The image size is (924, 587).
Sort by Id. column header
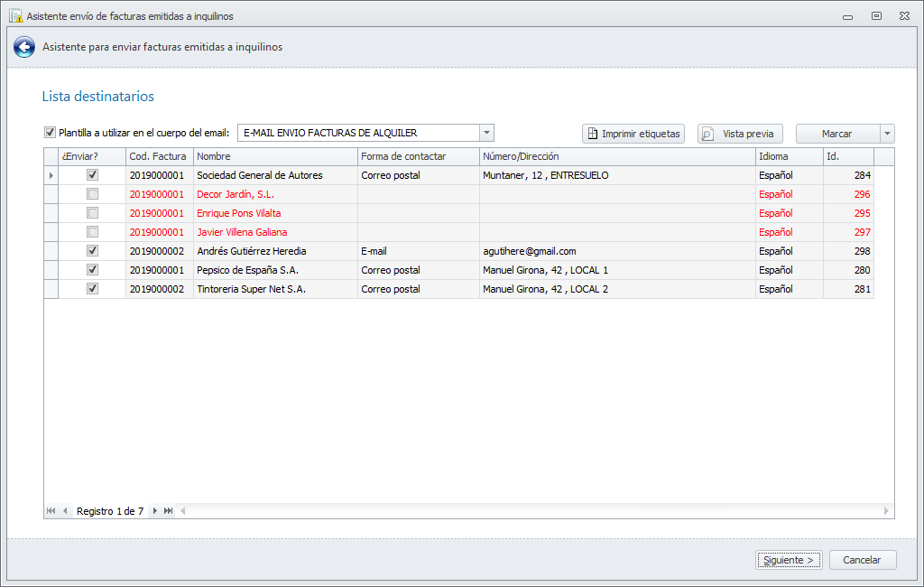848,156
